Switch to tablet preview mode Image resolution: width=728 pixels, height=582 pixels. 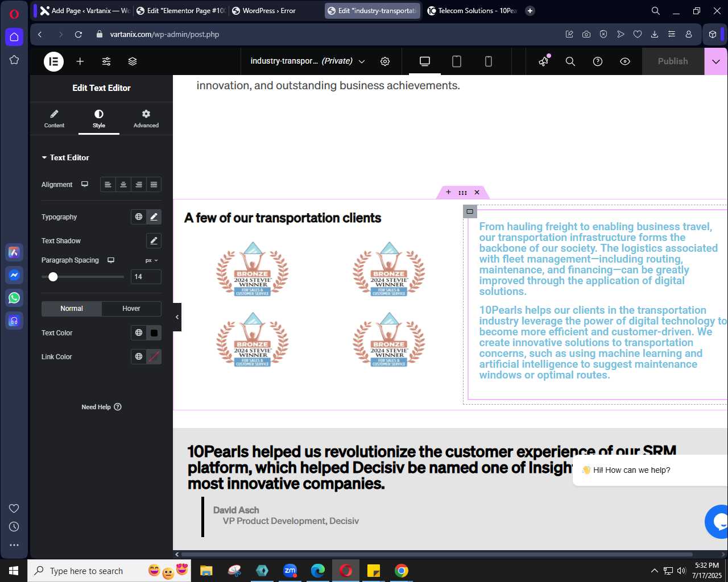pyautogui.click(x=457, y=61)
